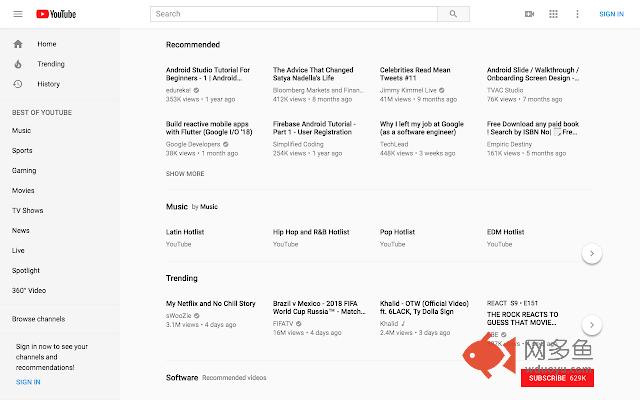This screenshot has height=400, width=640.
Task: Click 'by Music' channel link
Action: pyautogui.click(x=204, y=207)
